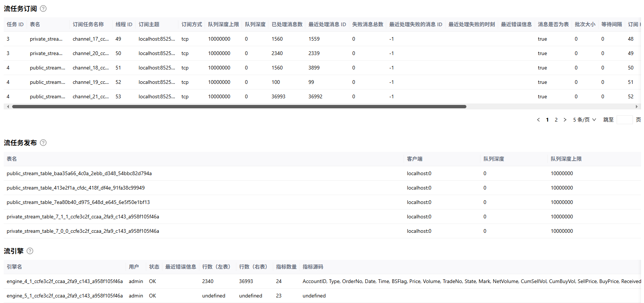The width and height of the screenshot is (644, 303).
Task: Click 队列深度上限 header in subscription table
Action: (x=223, y=24)
